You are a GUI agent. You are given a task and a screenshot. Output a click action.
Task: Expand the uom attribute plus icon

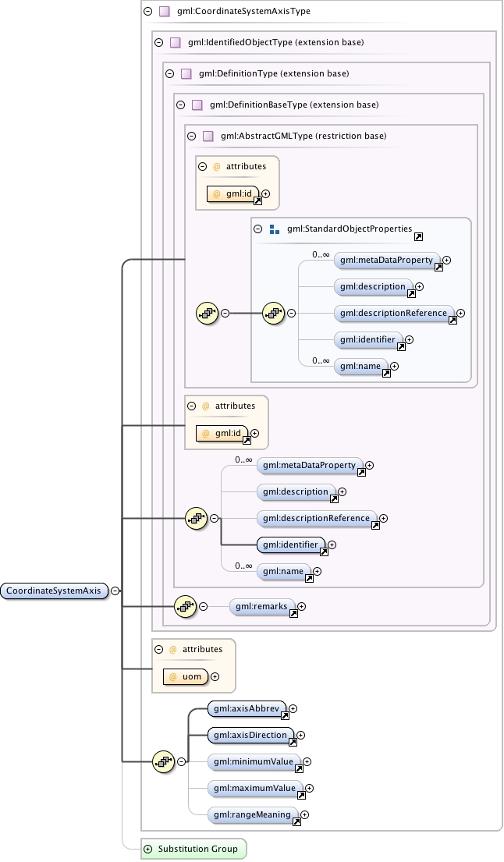coord(215,677)
